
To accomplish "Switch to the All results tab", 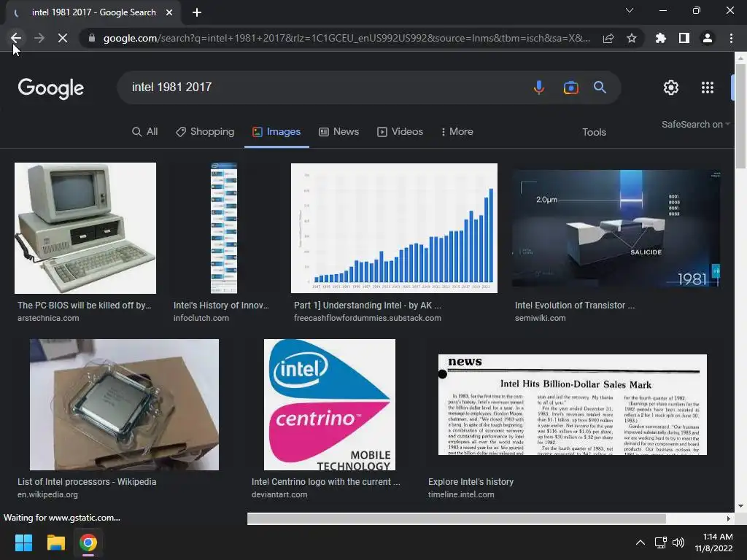I will 145,132.
